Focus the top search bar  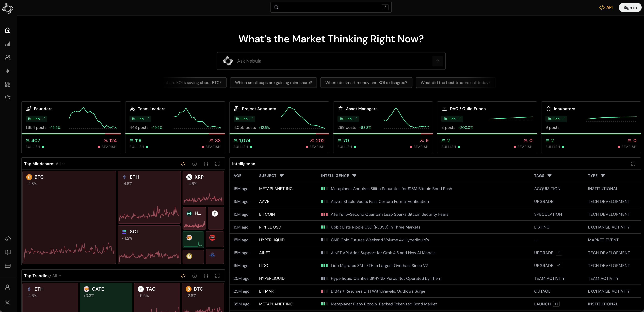coord(331,7)
